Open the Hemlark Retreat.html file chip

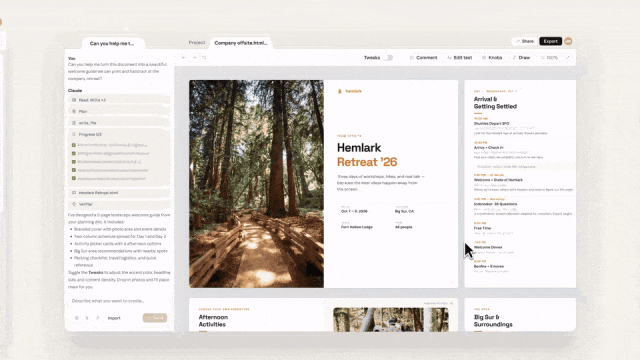point(119,192)
